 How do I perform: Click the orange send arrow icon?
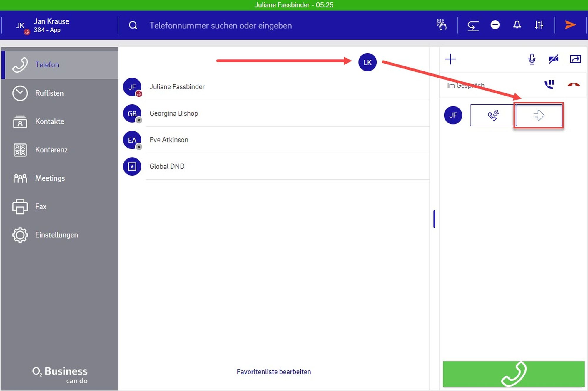pos(570,25)
